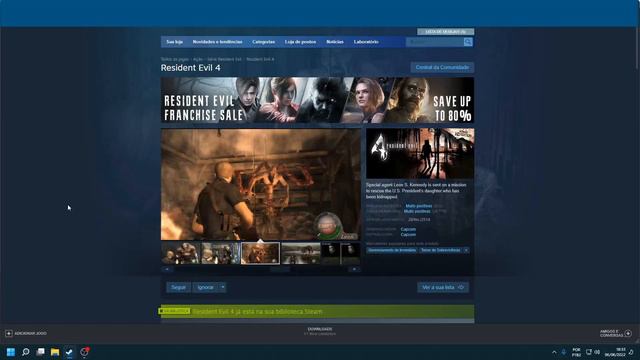Click the media strip left arrow
The height and width of the screenshot is (360, 640).
pyautogui.click(x=167, y=269)
